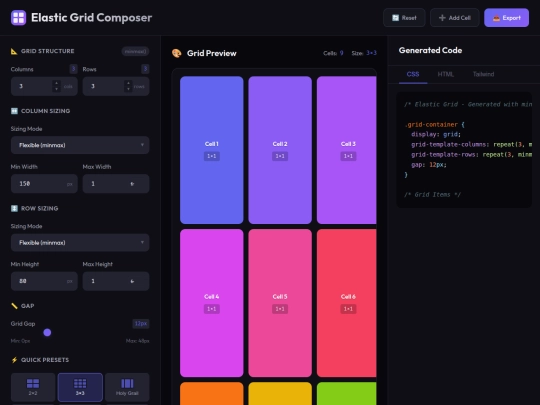Click the Column Sizing section icon
Viewport: 540px width, 405px height.
pos(14,111)
